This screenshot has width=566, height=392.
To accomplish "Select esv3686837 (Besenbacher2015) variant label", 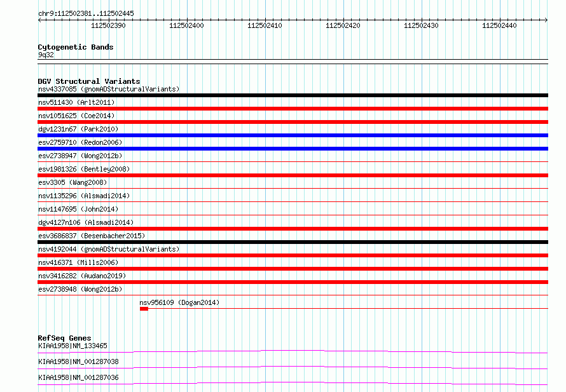I will pos(92,236).
